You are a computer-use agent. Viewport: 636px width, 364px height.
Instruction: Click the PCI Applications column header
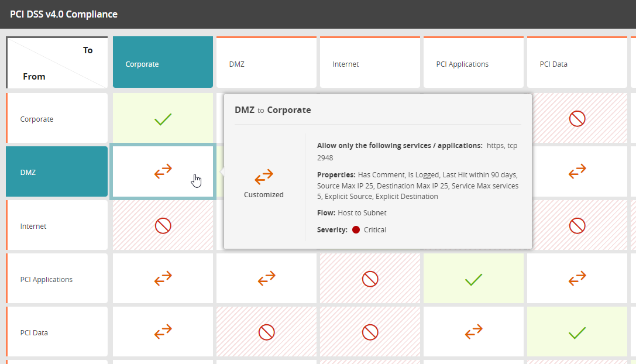point(473,64)
